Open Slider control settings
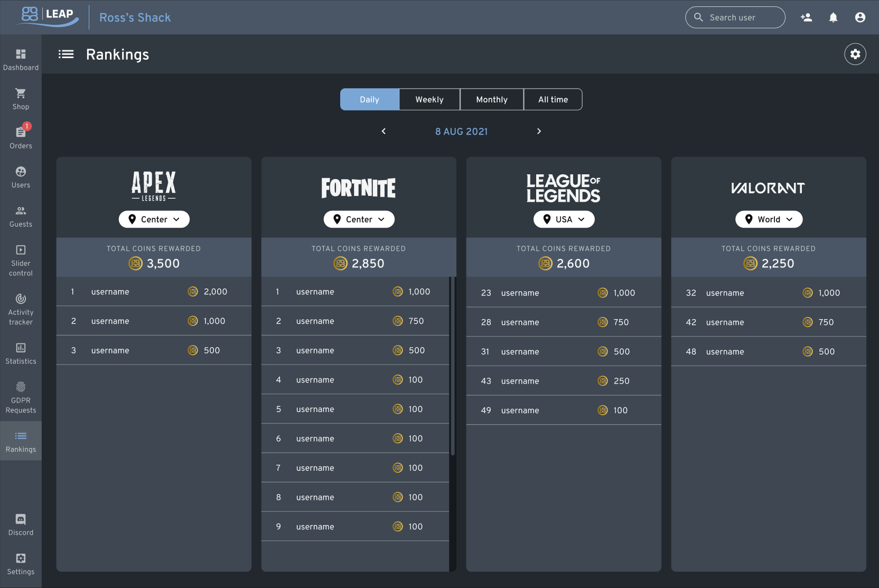Screen dimensions: 879x588 tap(21, 259)
